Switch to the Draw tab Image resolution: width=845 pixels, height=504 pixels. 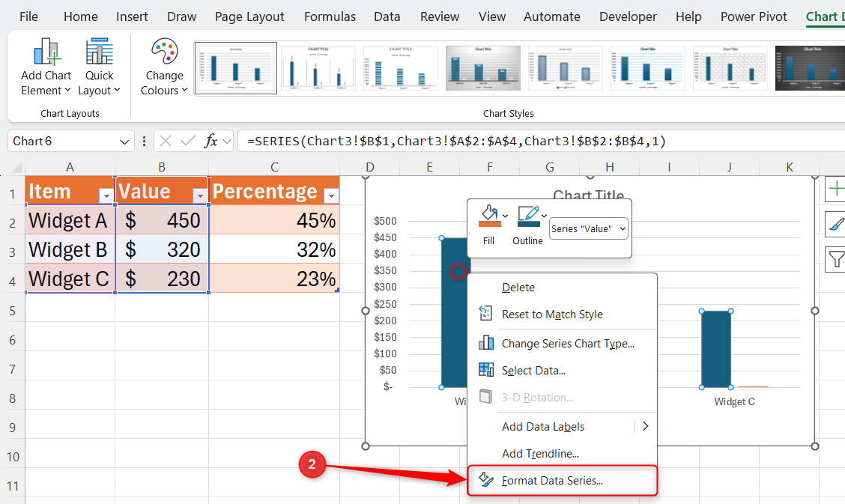(x=181, y=16)
